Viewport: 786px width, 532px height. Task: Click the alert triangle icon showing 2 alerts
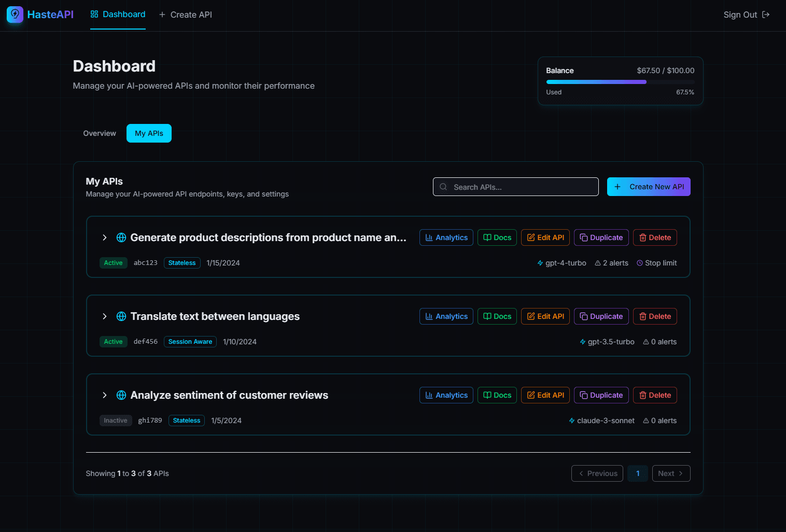point(598,263)
